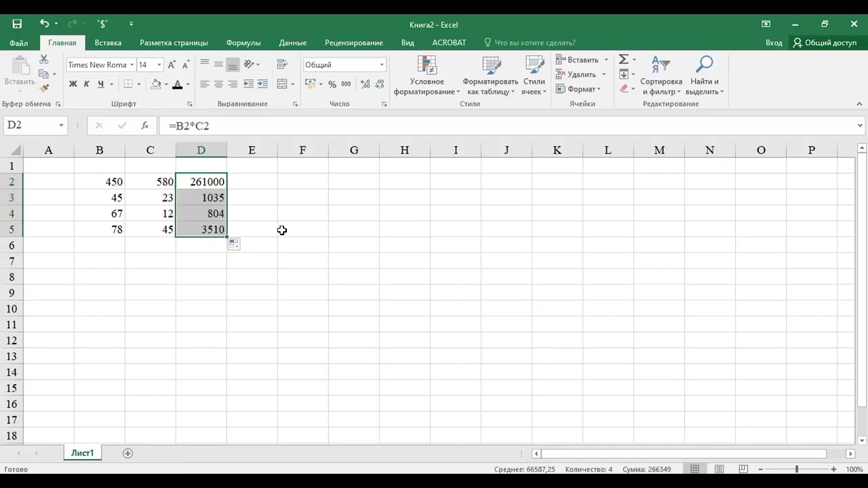Add a new sheet with the plus icon
The height and width of the screenshot is (488, 868).
coord(127,453)
